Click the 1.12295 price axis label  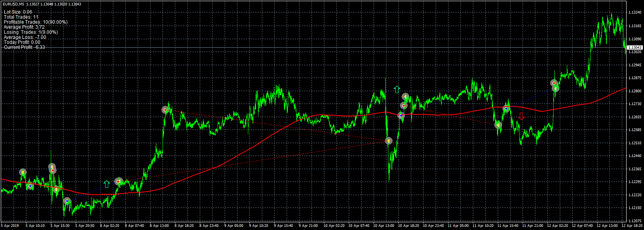(x=635, y=182)
